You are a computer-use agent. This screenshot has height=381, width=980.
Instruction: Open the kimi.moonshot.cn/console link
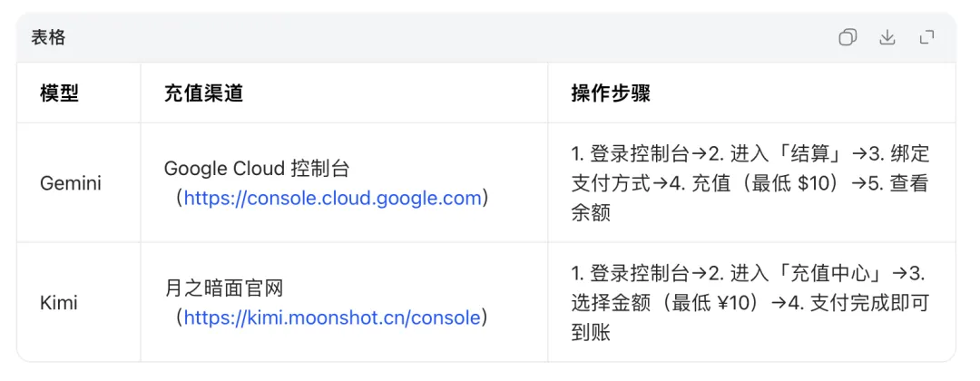pyautogui.click(x=331, y=317)
